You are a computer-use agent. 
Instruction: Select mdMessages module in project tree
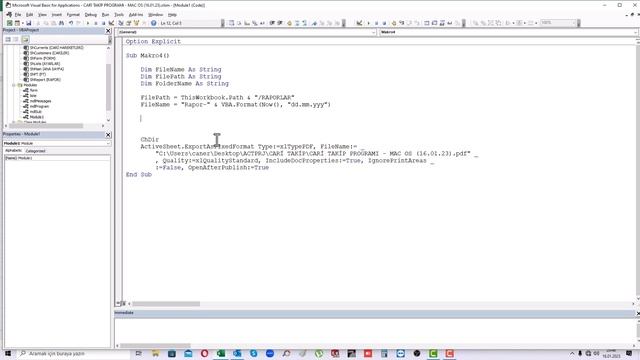coord(40,101)
